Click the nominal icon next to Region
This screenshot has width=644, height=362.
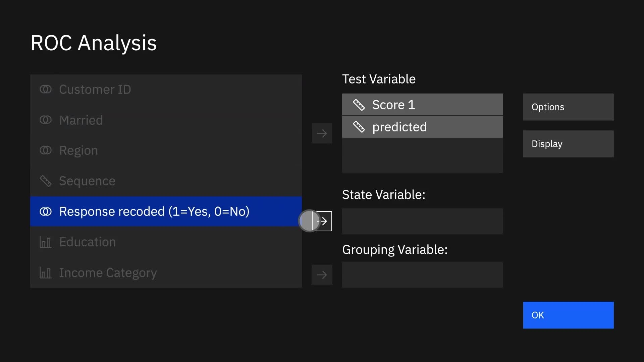46,150
